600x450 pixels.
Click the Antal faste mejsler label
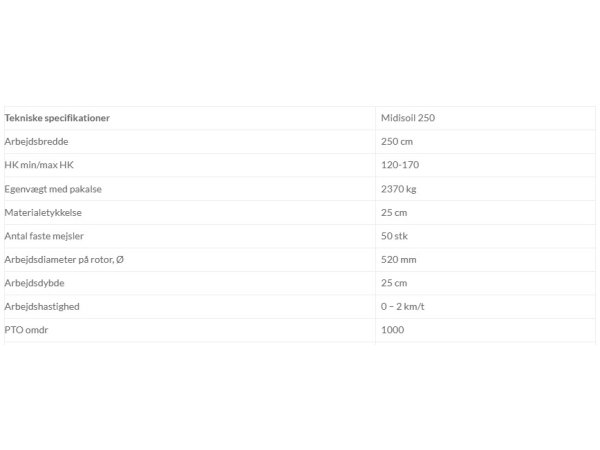tap(44, 236)
